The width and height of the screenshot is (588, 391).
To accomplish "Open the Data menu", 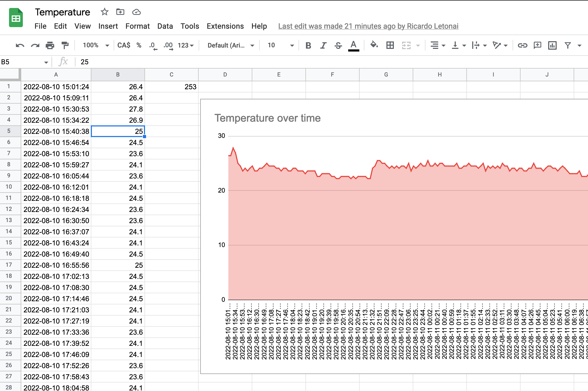I will pos(165,26).
